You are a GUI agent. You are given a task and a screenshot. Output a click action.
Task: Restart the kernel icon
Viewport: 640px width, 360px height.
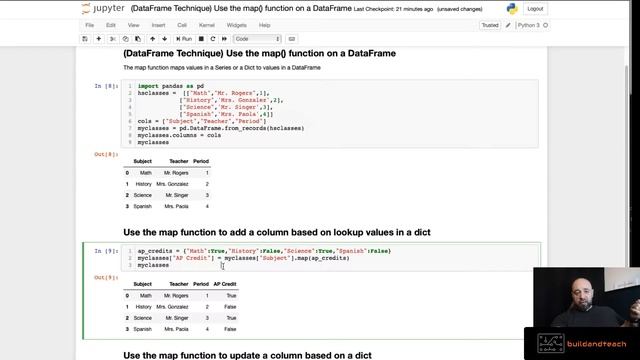pyautogui.click(x=213, y=39)
